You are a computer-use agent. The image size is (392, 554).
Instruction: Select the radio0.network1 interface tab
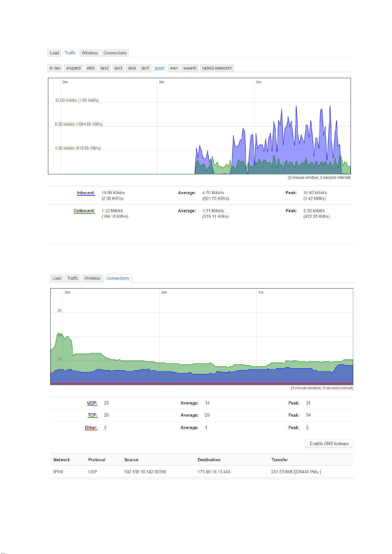point(217,68)
